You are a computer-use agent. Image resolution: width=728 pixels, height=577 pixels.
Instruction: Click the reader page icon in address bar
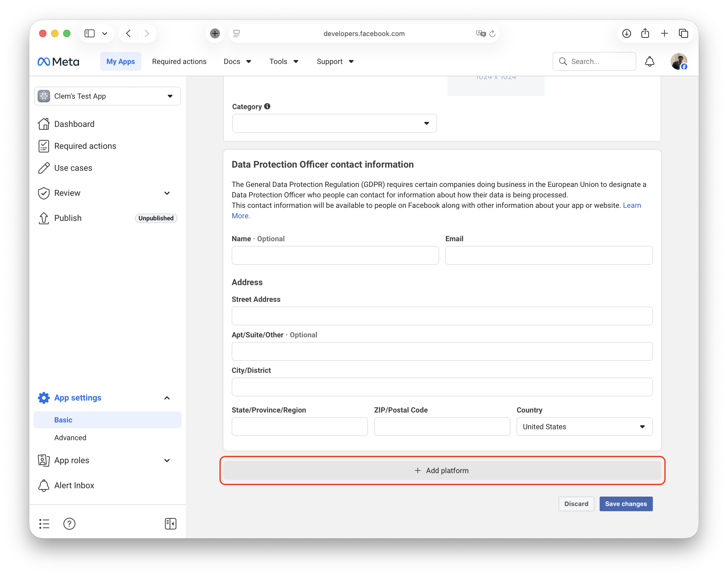(237, 33)
